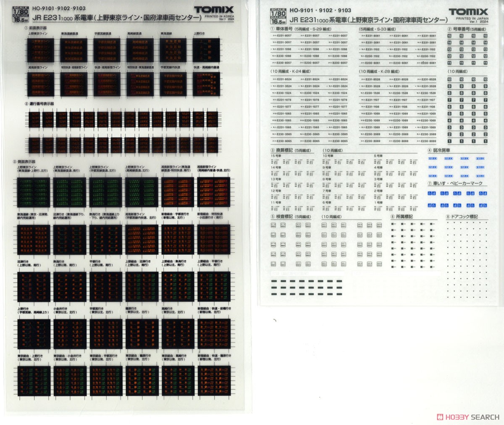Click the '① 前面表示器' heading

[36, 27]
